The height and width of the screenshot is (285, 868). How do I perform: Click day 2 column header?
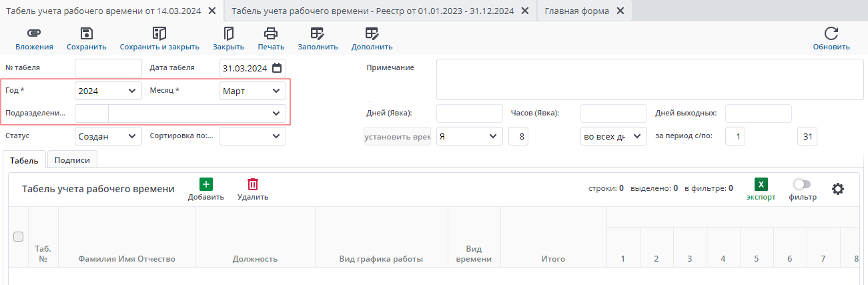[x=657, y=248]
